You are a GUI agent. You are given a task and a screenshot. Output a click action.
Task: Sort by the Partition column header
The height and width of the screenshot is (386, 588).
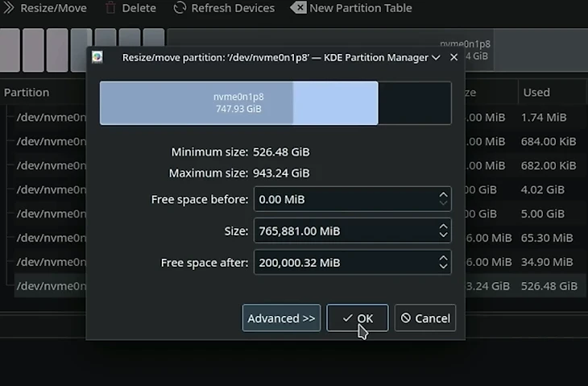click(27, 93)
